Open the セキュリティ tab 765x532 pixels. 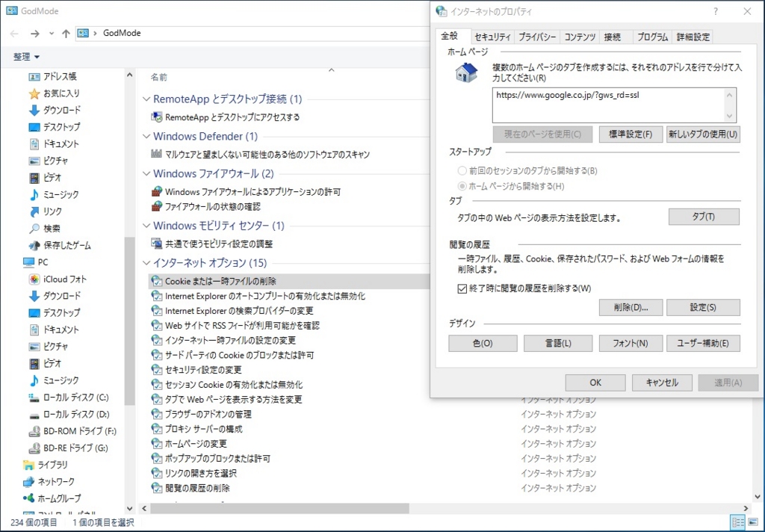tap(492, 37)
